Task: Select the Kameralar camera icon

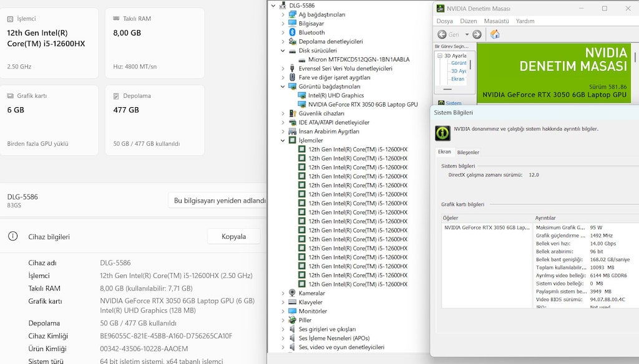Action: point(292,293)
